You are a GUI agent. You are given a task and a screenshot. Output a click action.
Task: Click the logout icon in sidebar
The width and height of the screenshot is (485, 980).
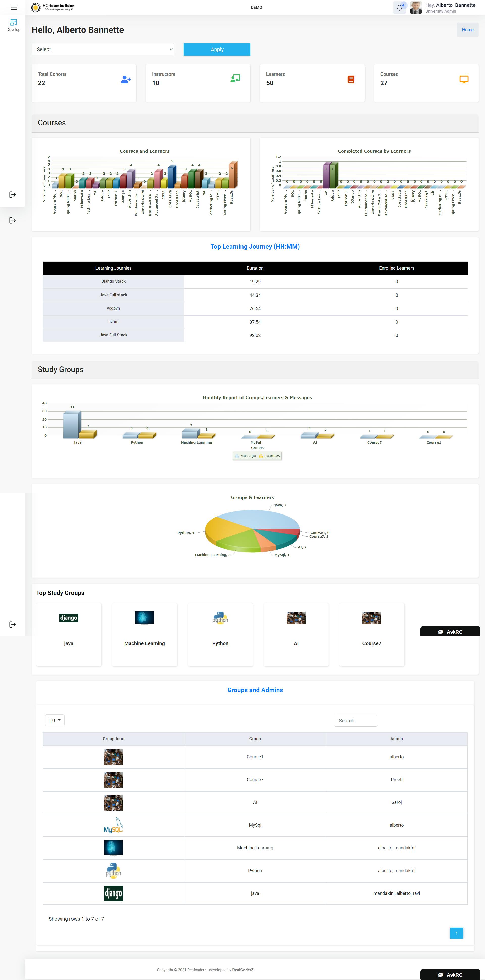13,195
